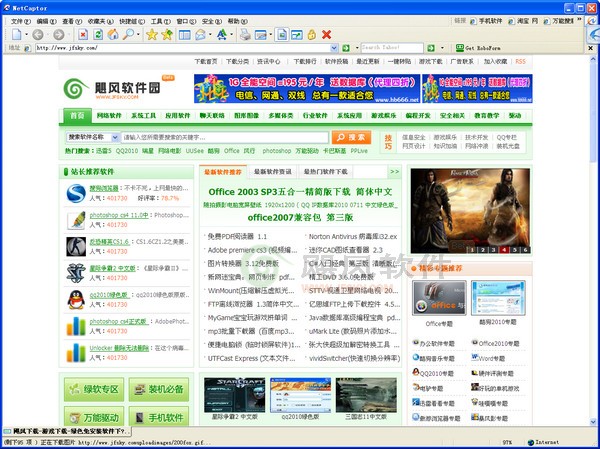The height and width of the screenshot is (449, 600).
Task: Click the green Go arrow beside address bar
Action: 346,48
